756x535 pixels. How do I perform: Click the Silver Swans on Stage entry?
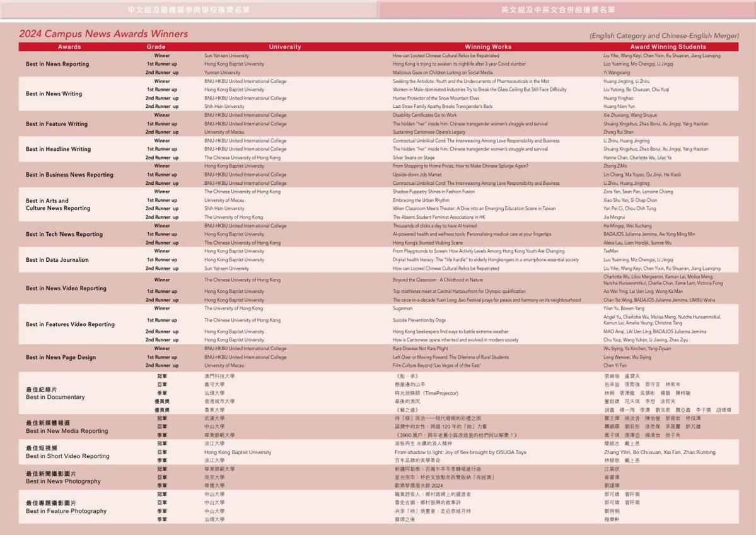[x=414, y=158]
